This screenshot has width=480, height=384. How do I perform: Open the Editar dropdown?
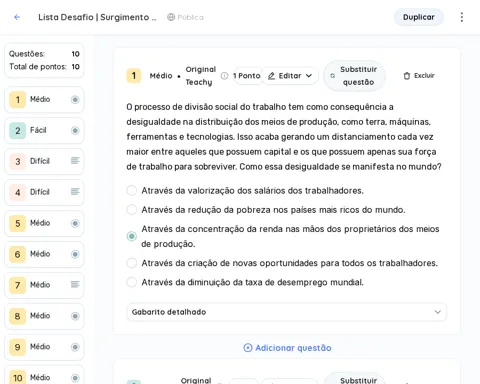point(289,76)
